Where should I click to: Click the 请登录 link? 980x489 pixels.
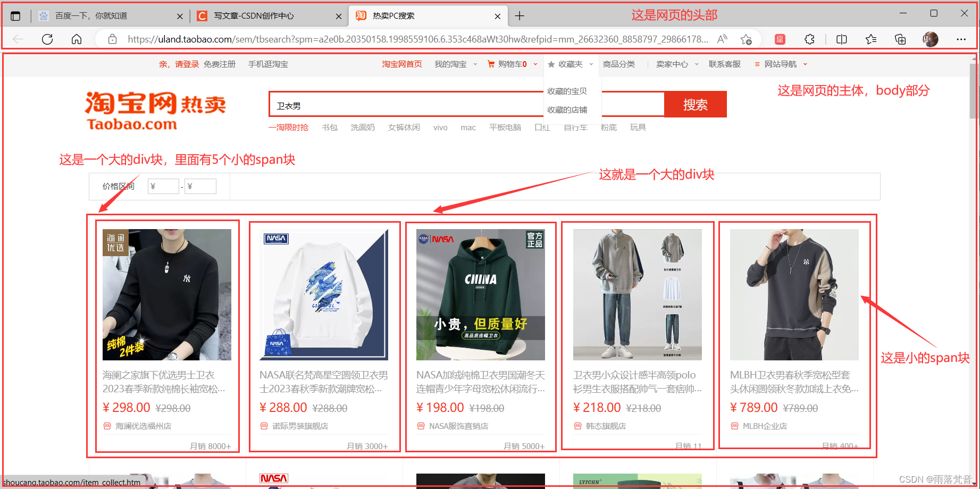pyautogui.click(x=187, y=64)
